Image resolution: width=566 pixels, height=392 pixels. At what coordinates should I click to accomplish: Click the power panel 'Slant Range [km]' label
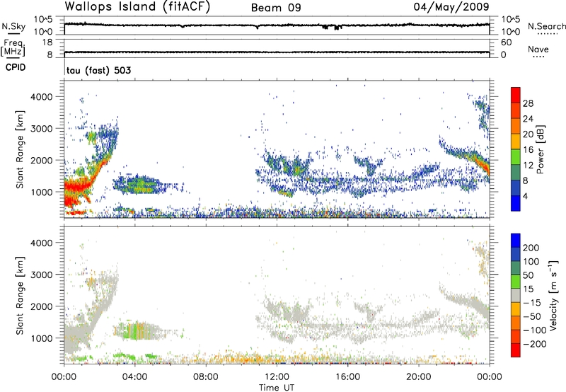point(20,149)
